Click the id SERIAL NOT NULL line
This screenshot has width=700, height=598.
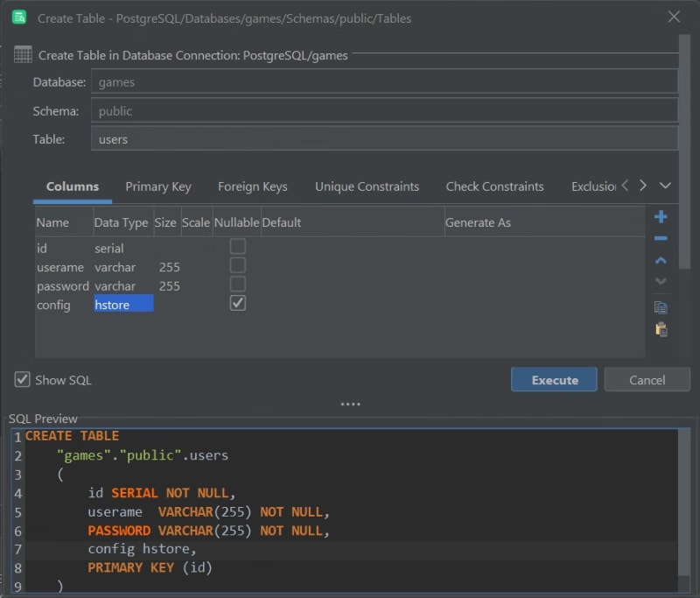point(162,493)
